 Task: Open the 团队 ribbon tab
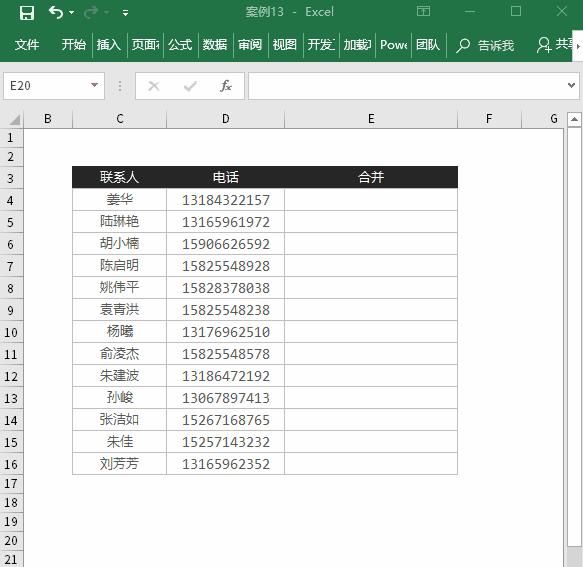[428, 45]
